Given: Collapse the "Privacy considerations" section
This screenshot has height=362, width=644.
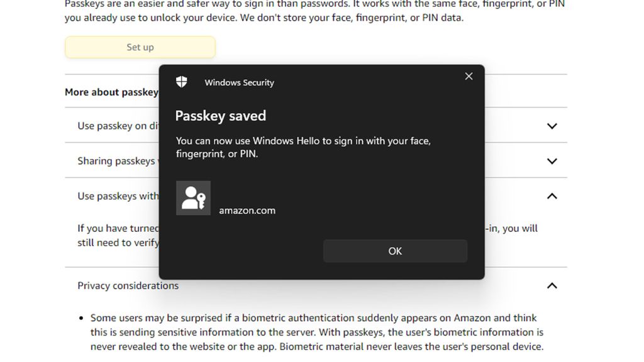Looking at the screenshot, I should point(552,285).
